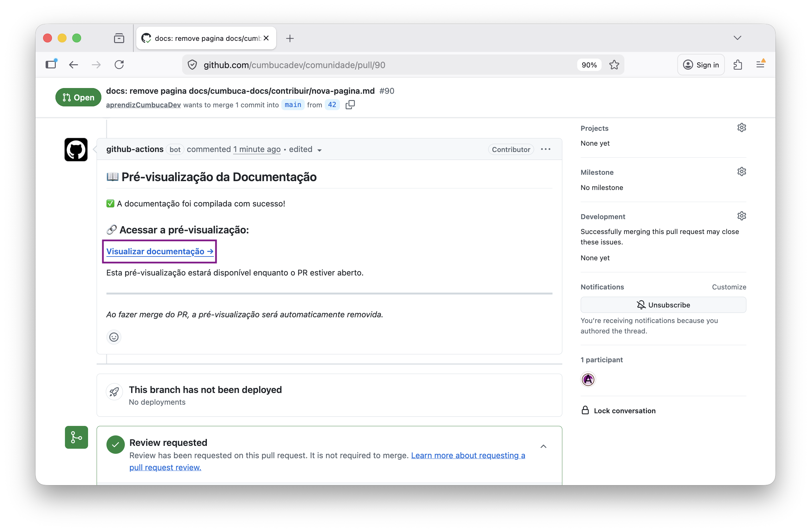Open the Milestone settings gear
Viewport: 811px width, 532px height.
pyautogui.click(x=742, y=172)
